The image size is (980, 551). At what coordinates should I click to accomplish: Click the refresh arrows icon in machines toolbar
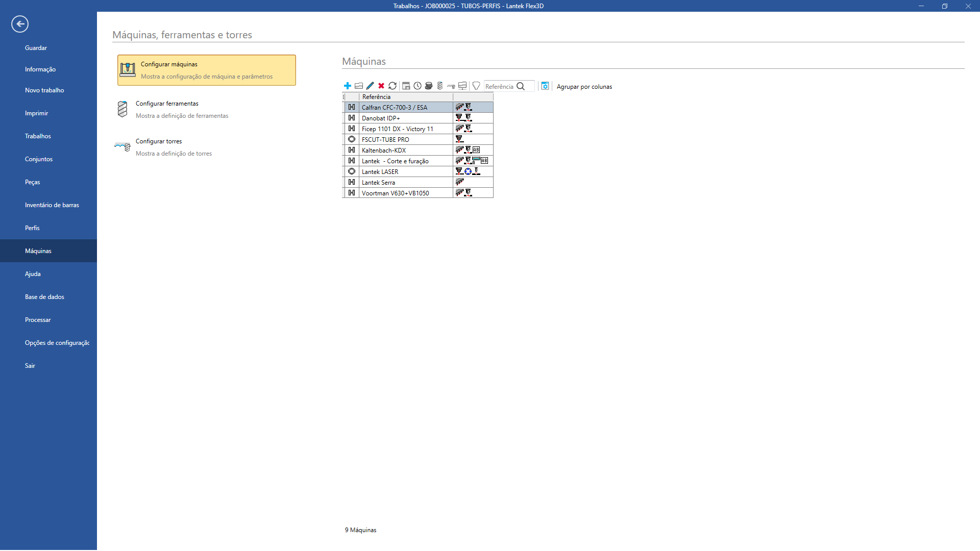pyautogui.click(x=393, y=86)
